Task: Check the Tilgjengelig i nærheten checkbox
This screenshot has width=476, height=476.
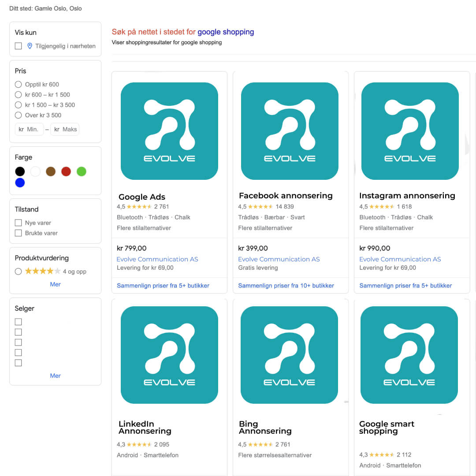Action: pos(18,46)
